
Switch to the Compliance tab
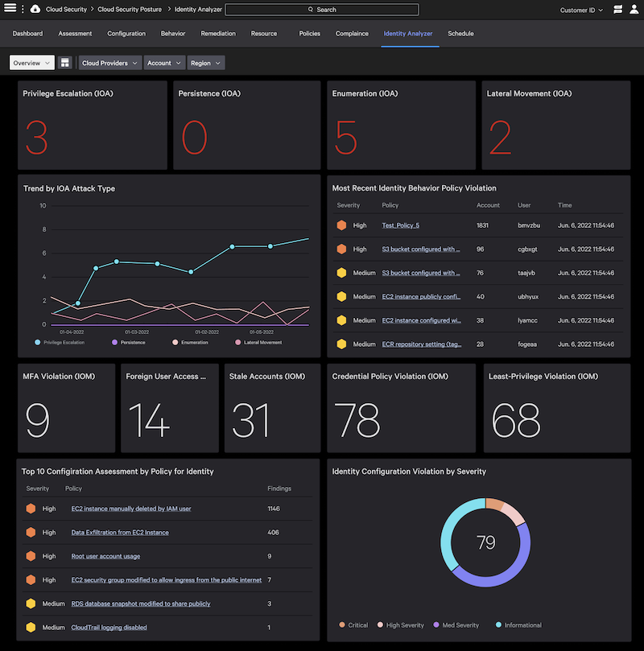352,34
